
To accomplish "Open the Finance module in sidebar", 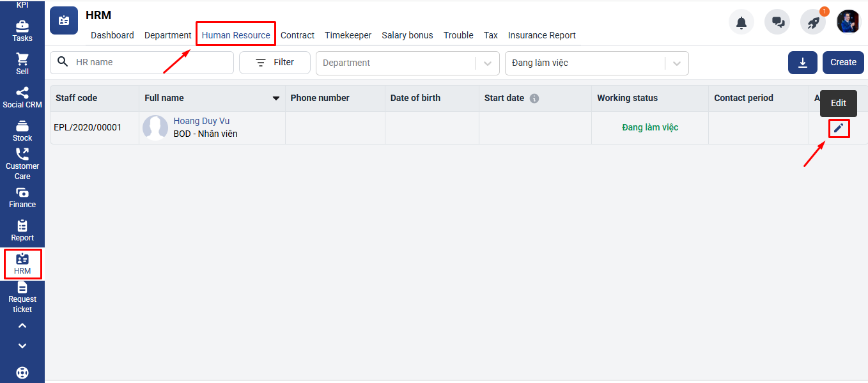I will coord(22,198).
